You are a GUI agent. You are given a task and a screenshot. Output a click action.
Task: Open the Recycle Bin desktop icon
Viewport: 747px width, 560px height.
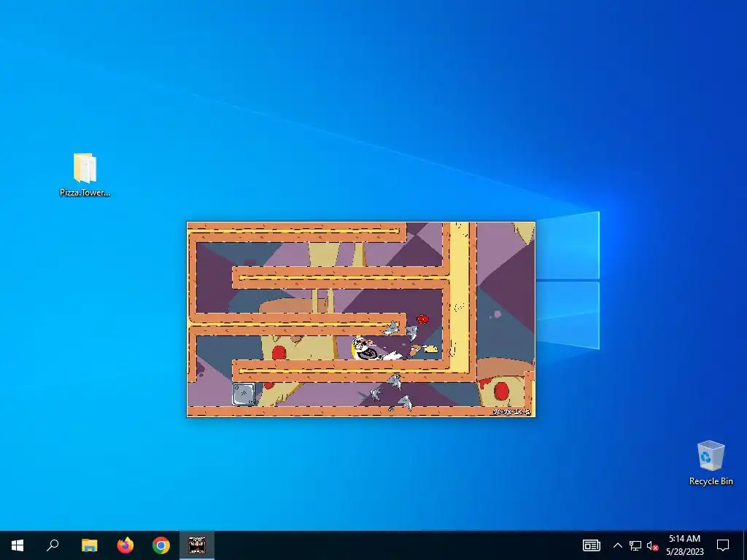(x=711, y=463)
